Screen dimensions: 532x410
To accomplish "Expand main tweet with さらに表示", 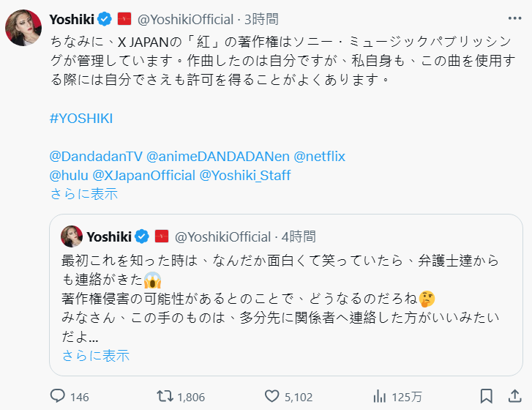I will pyautogui.click(x=83, y=194).
